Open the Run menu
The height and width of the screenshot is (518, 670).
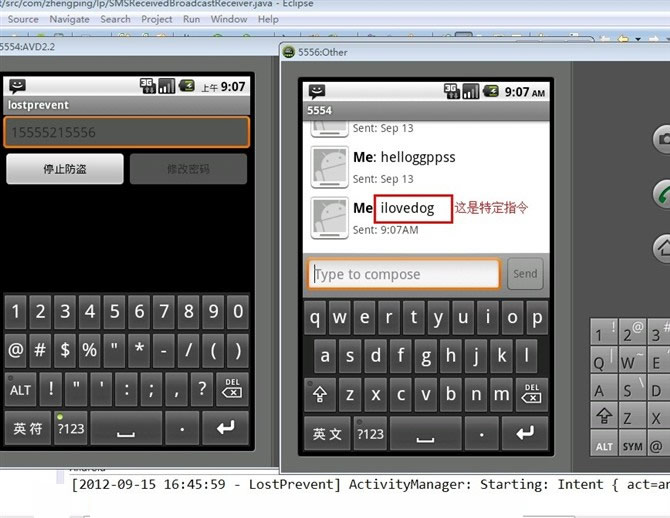click(191, 19)
